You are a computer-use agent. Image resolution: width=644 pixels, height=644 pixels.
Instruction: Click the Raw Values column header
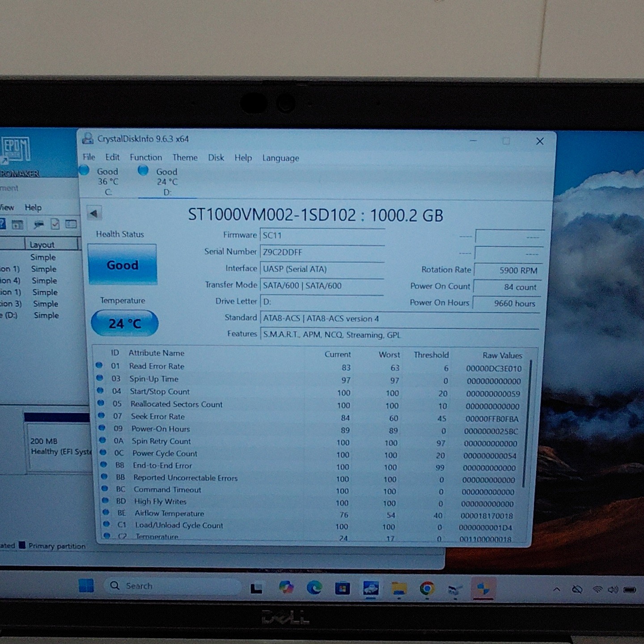[x=502, y=355]
